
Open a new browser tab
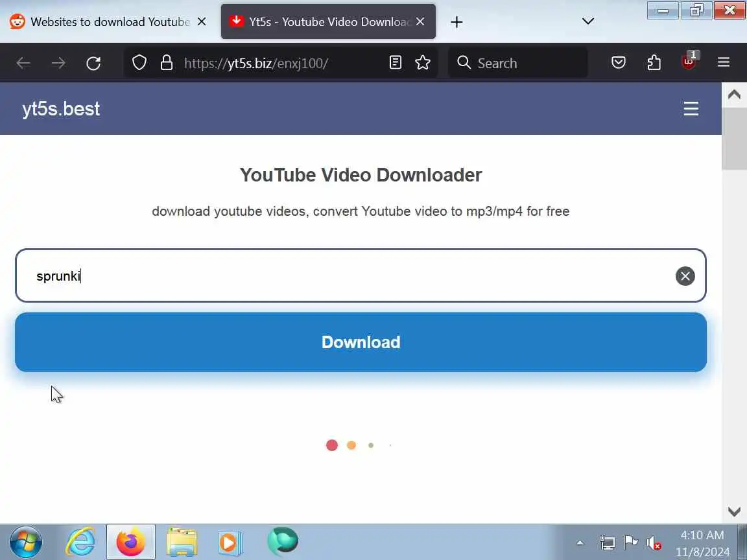point(456,22)
